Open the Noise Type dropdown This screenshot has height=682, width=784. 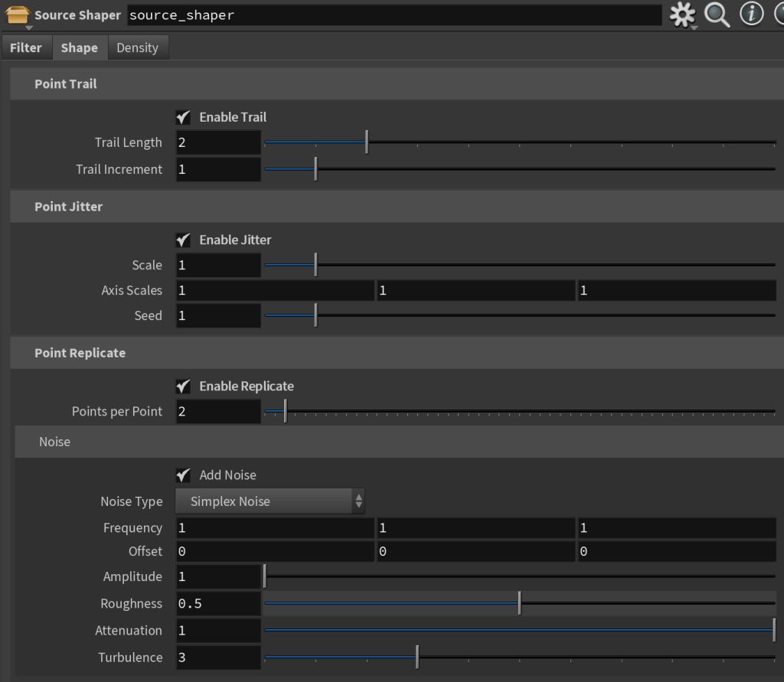point(270,501)
